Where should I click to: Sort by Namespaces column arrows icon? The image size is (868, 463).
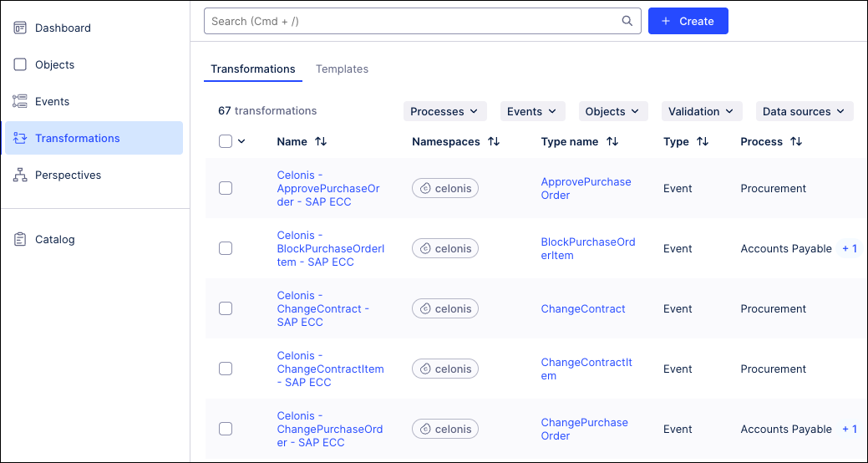[x=494, y=142]
